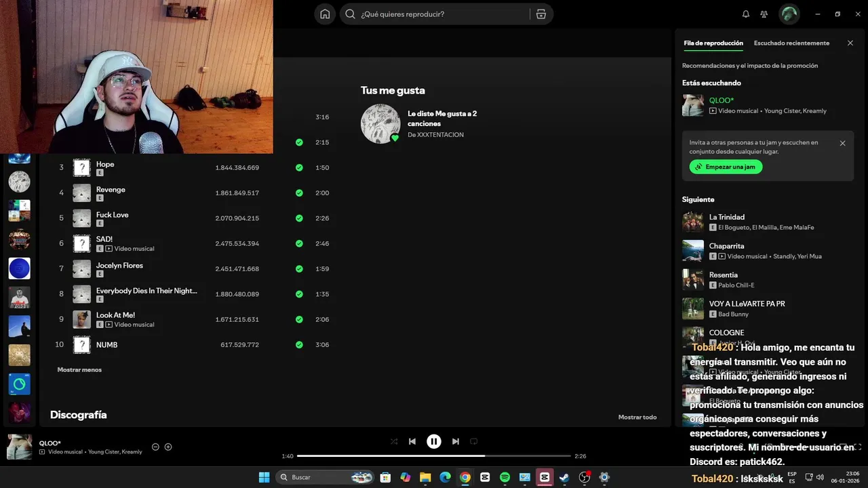Open Microsoft Edge from the taskbar
Screen dimensions: 868x488
coord(445,477)
